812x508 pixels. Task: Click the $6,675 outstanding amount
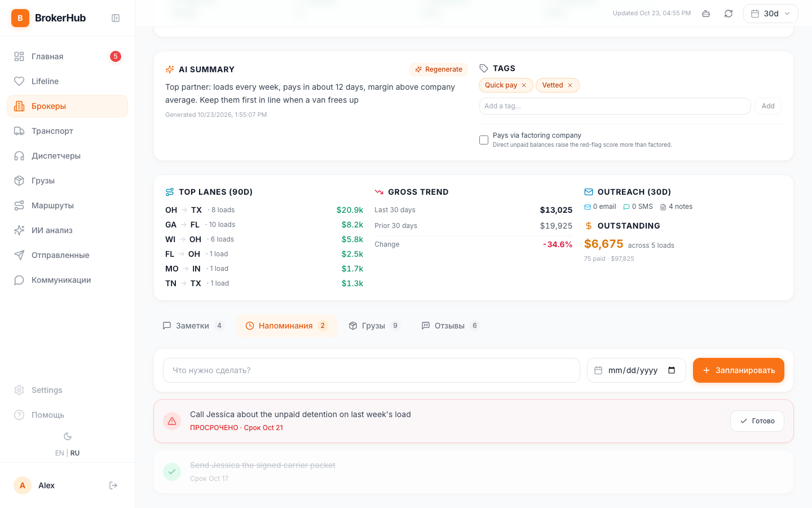coord(603,244)
